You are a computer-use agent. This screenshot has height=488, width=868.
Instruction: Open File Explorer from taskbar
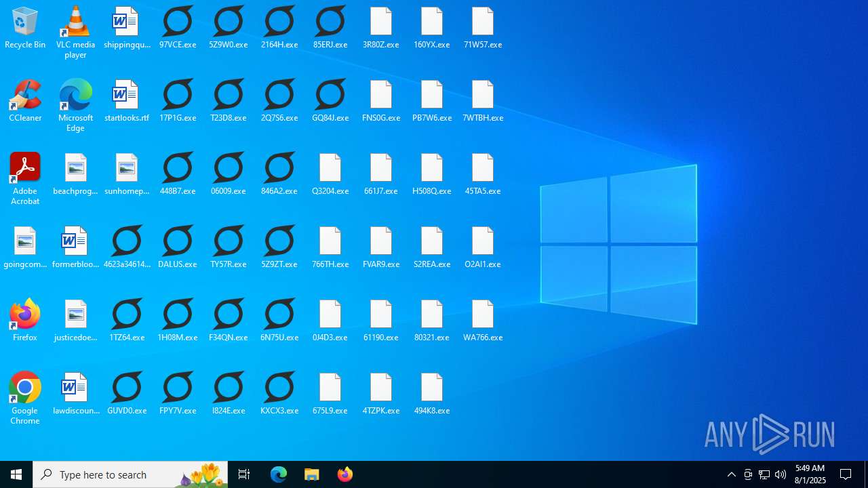312,474
